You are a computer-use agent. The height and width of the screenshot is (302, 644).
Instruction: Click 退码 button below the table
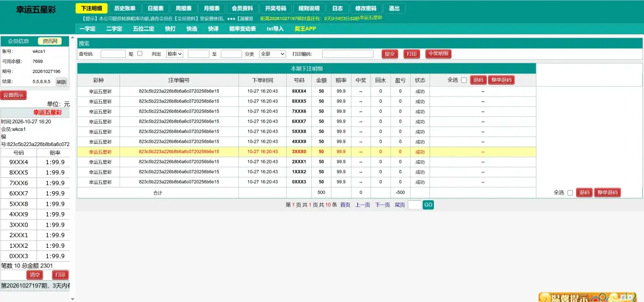coord(584,193)
